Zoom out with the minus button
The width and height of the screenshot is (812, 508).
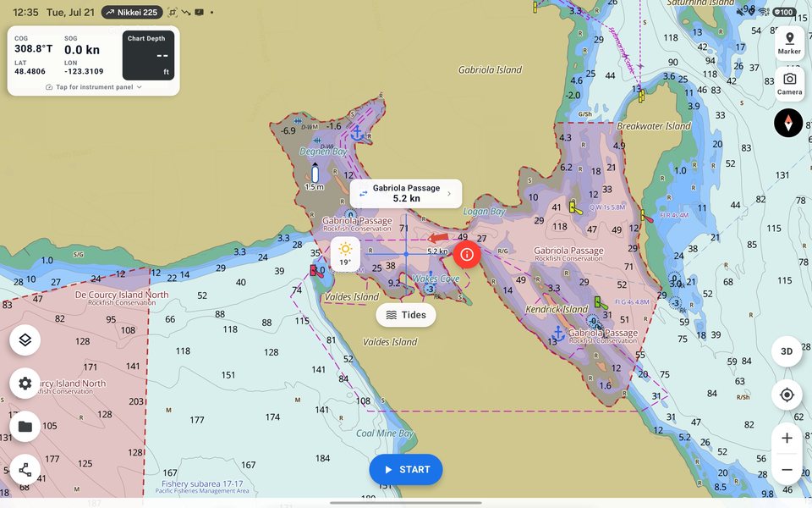[x=787, y=470]
